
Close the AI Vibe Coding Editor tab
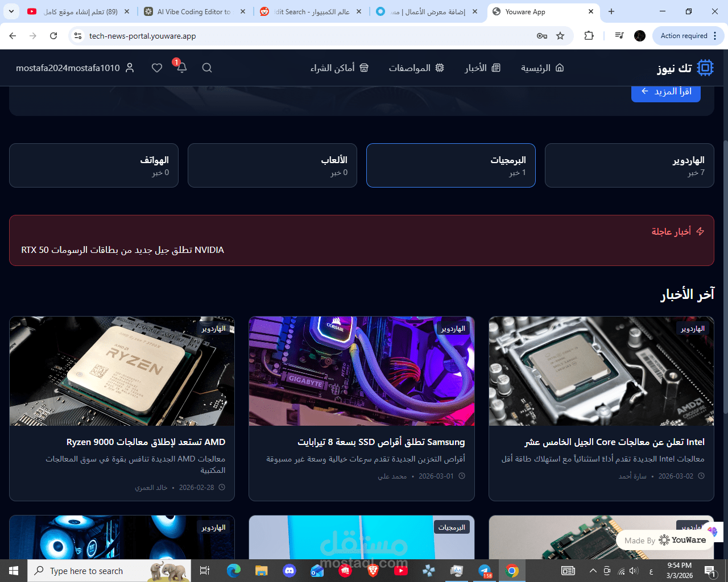pyautogui.click(x=243, y=11)
